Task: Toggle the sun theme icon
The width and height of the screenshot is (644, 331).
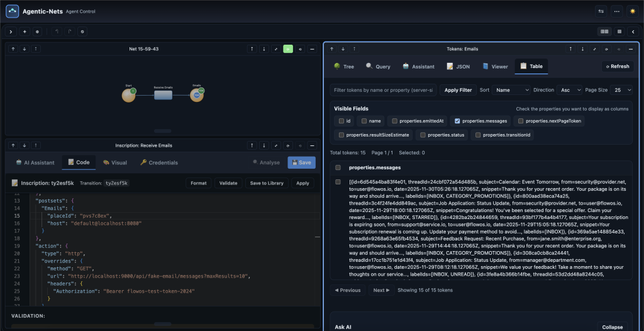Action: [632, 11]
